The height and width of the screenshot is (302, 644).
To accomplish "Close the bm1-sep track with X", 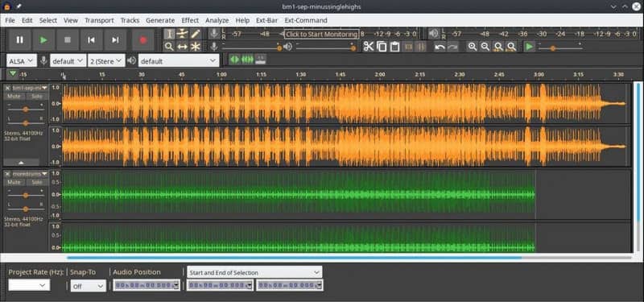I will (x=7, y=88).
